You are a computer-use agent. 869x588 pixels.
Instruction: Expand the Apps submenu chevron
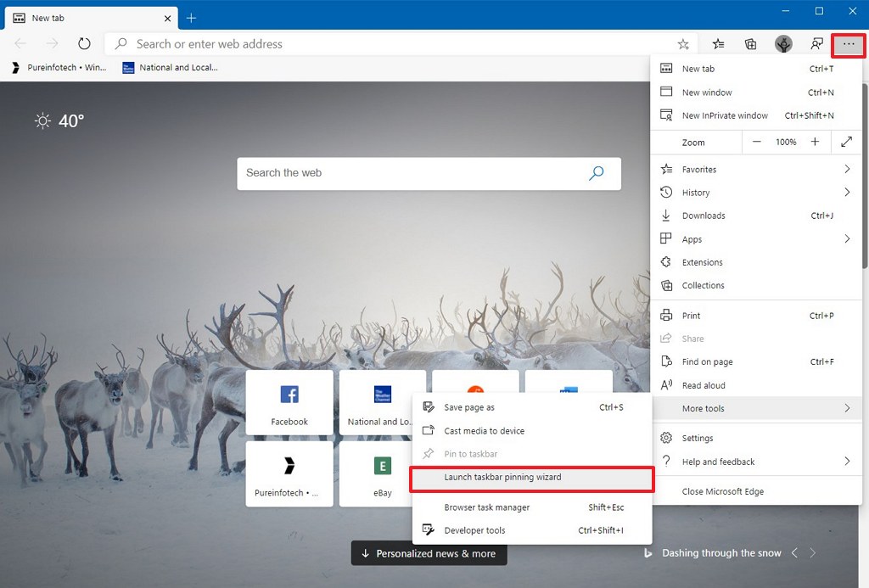click(846, 238)
